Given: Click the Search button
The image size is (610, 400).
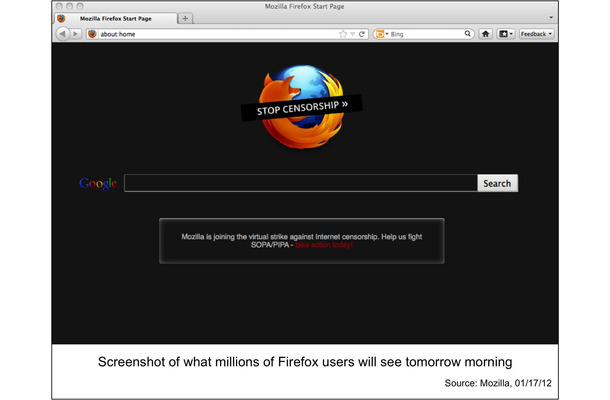Looking at the screenshot, I should (x=497, y=183).
